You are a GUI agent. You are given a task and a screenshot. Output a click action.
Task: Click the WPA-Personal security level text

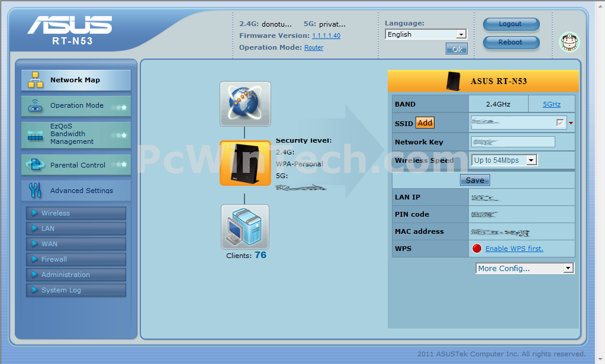pyautogui.click(x=300, y=164)
